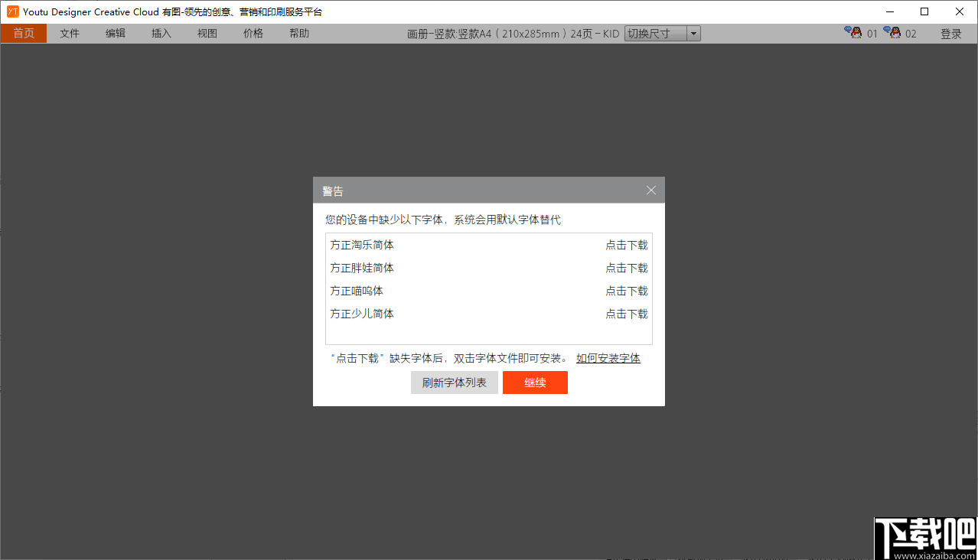Click the chat bubble icon beside 01
Screen dimensions: 978x560
coord(848,29)
